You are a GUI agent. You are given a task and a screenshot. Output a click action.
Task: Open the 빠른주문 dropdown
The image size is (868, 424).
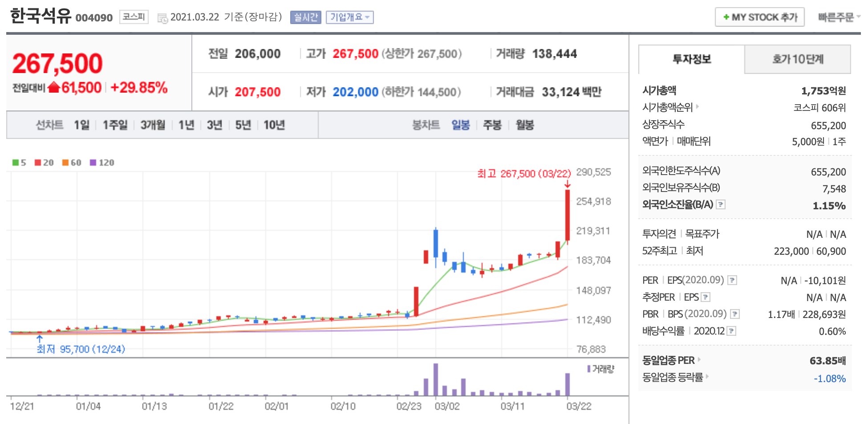[x=839, y=17]
